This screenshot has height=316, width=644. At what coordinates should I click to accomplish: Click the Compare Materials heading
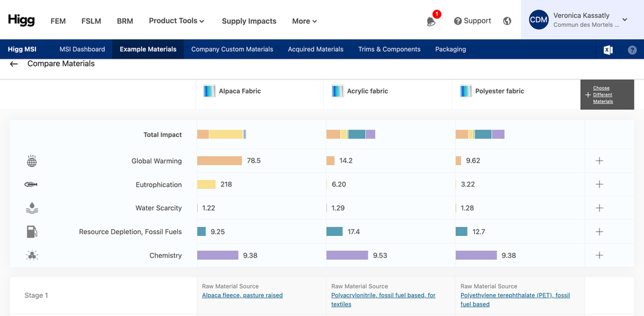pyautogui.click(x=61, y=64)
